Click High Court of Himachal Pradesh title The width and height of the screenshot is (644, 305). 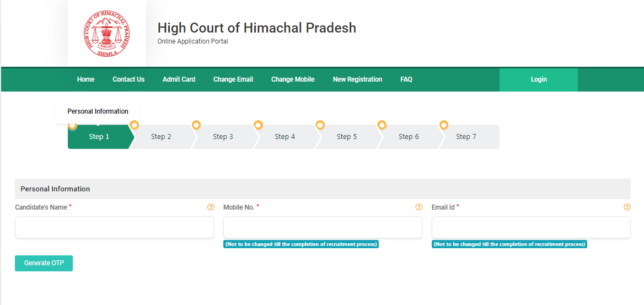pos(257,28)
